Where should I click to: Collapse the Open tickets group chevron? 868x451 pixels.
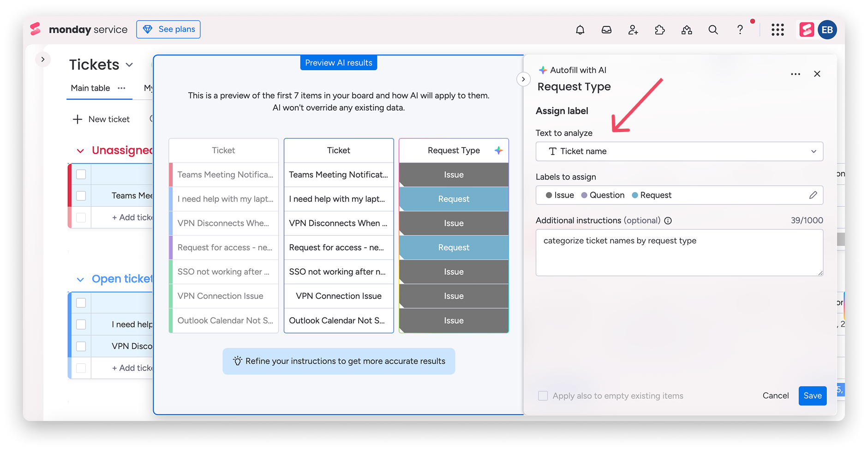80,279
